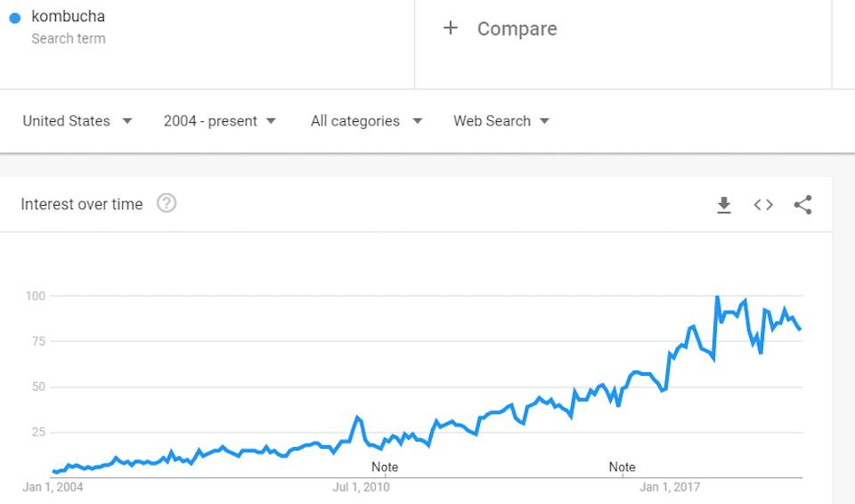Open the embed code icon

click(x=763, y=205)
